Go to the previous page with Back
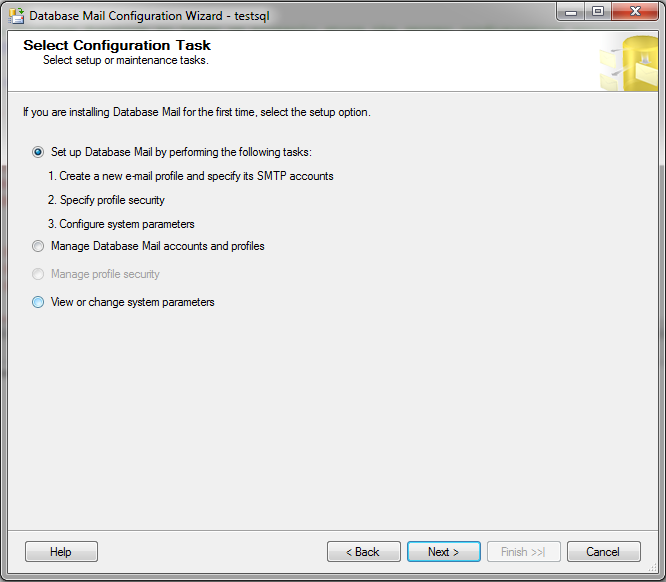The width and height of the screenshot is (666, 582). pos(364,551)
